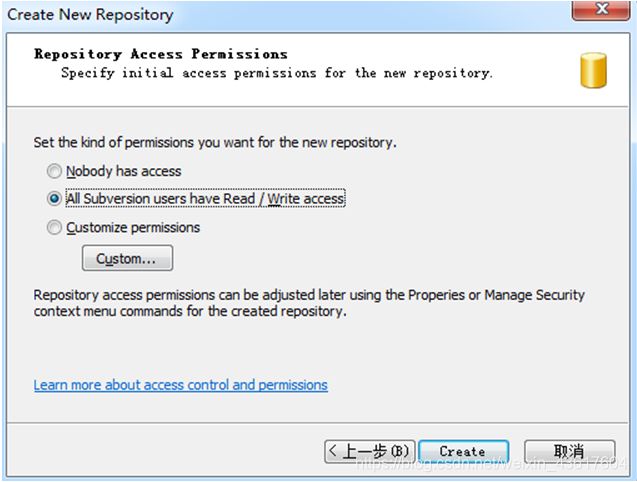
Task: Open the Custom... permissions button
Action: click(x=128, y=258)
